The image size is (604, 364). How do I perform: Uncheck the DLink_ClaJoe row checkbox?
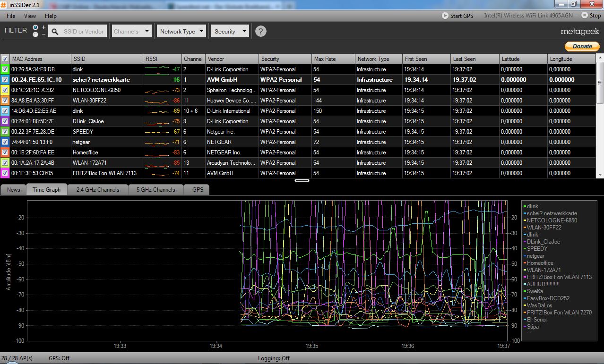point(5,121)
